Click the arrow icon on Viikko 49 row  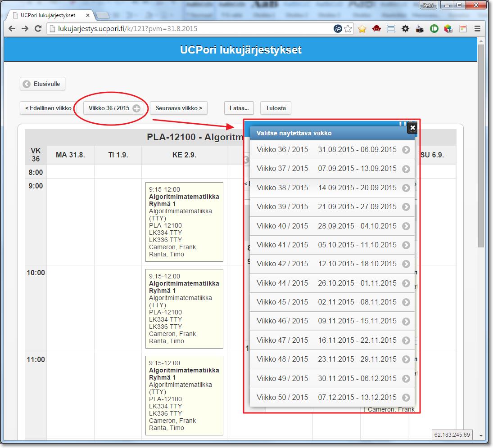406,379
